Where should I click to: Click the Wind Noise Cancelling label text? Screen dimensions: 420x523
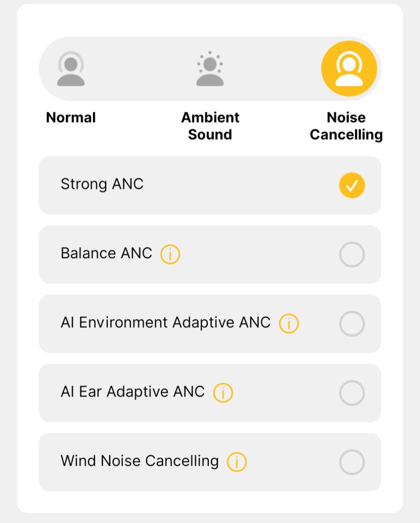tap(139, 461)
